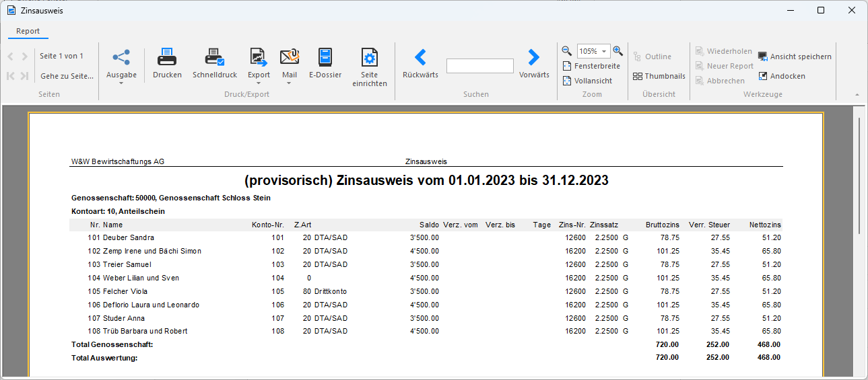The width and height of the screenshot is (868, 380).
Task: Click the Abbrechen button
Action: pos(720,81)
